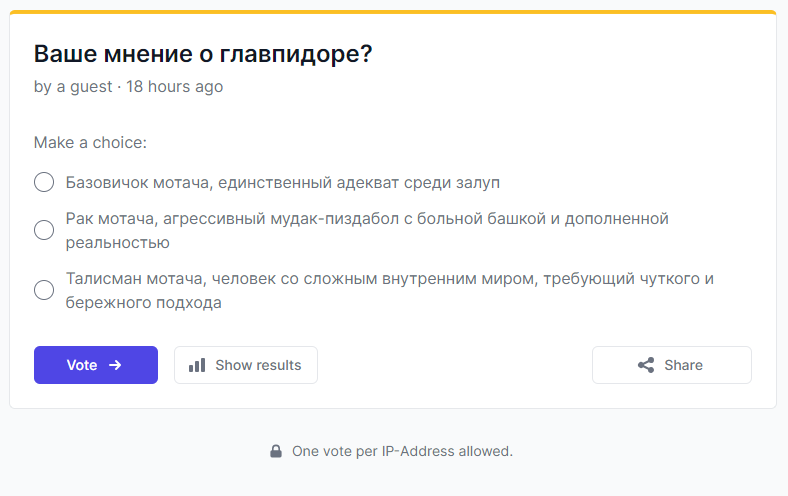Screen dimensions: 788x496
Task: Submit the poll with the Vote button
Action: point(96,365)
